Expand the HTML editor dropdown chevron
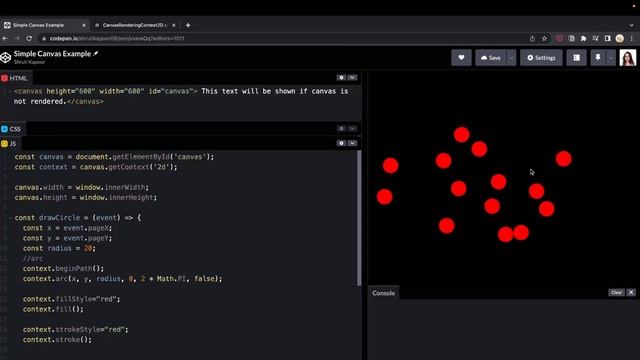The image size is (640, 360). pos(352,78)
